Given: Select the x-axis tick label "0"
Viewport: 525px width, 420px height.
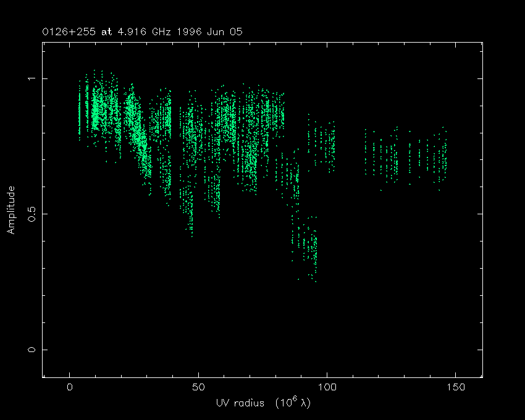Looking at the screenshot, I should 70,387.
